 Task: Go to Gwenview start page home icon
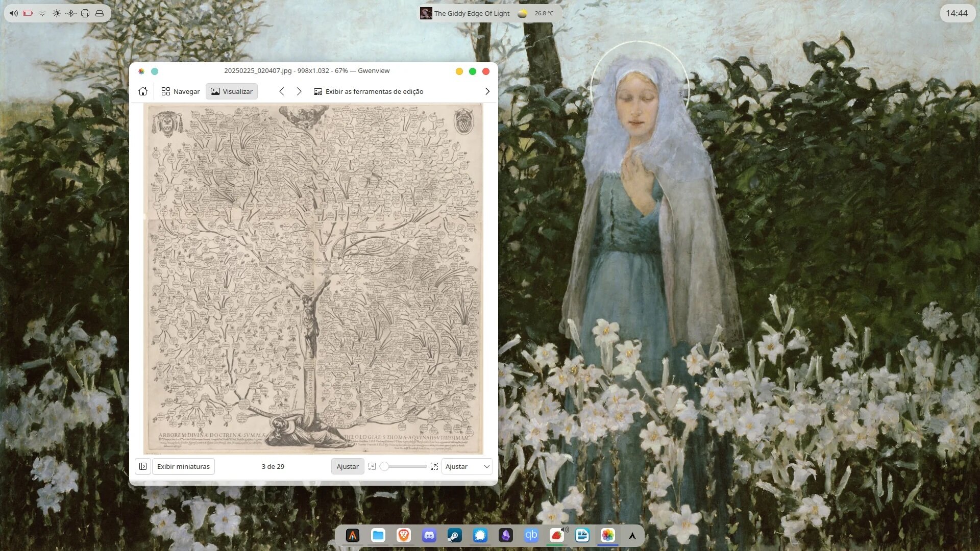[x=143, y=91]
